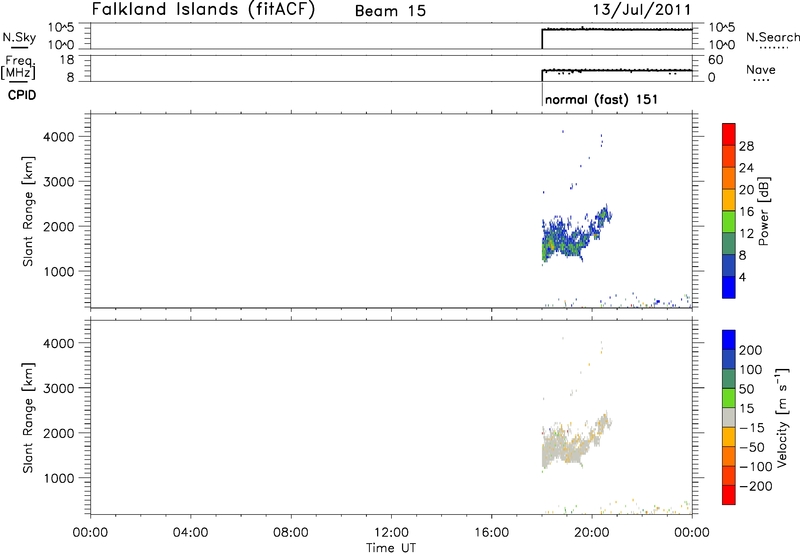Click the "16" tick on the Power colorbar
This screenshot has width=800, height=554.
tap(746, 212)
